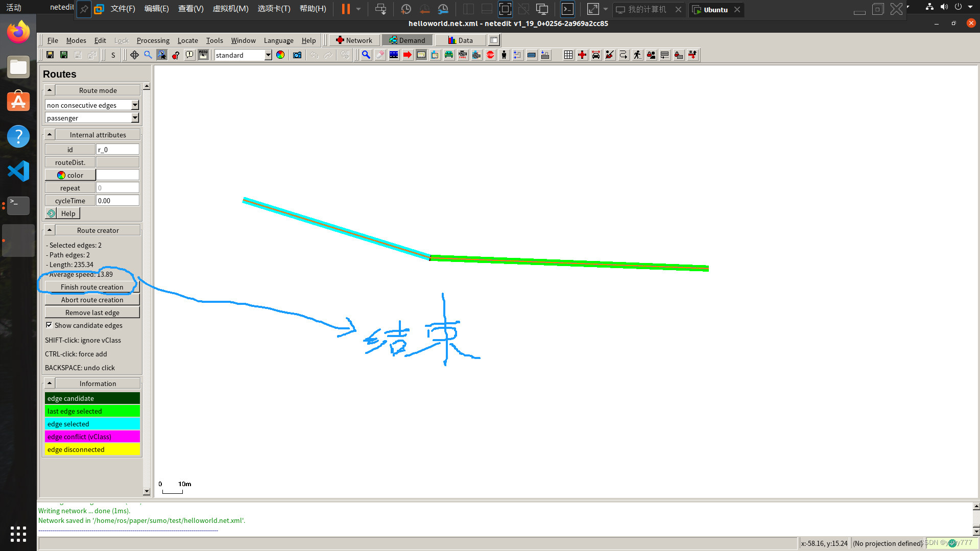Collapse the Route mode section
The width and height of the screenshot is (980, 551).
pyautogui.click(x=50, y=90)
